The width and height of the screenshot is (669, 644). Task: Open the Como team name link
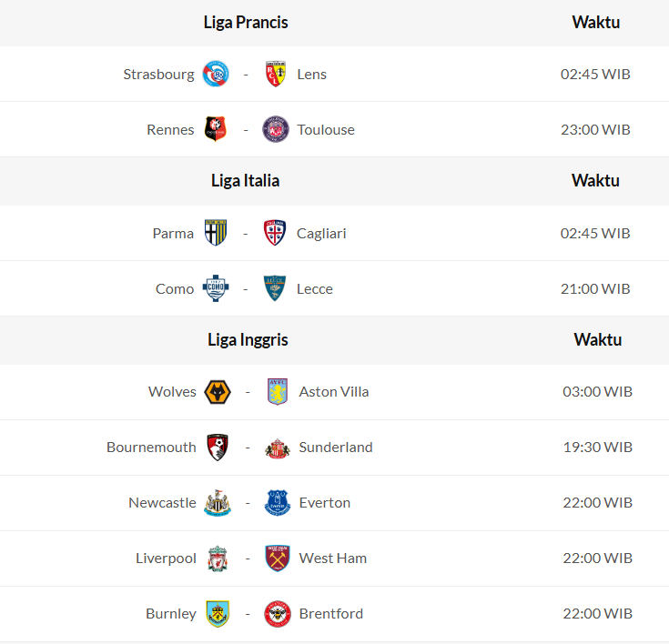175,289
